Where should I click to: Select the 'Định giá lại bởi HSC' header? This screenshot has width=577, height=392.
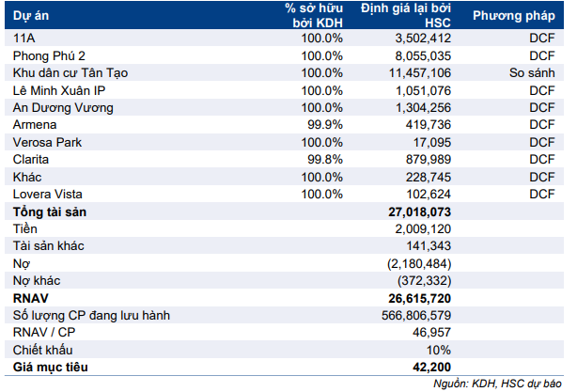click(405, 16)
